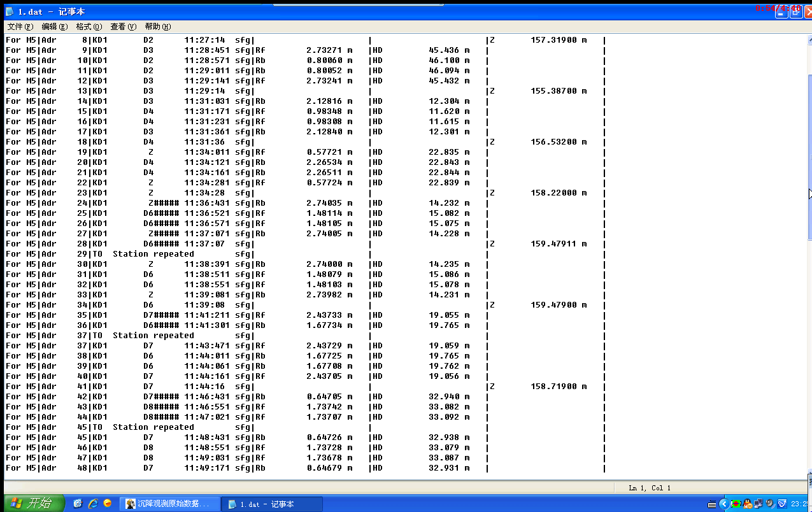Click the 开始 Start button
This screenshot has width=812, height=512.
pos(32,504)
